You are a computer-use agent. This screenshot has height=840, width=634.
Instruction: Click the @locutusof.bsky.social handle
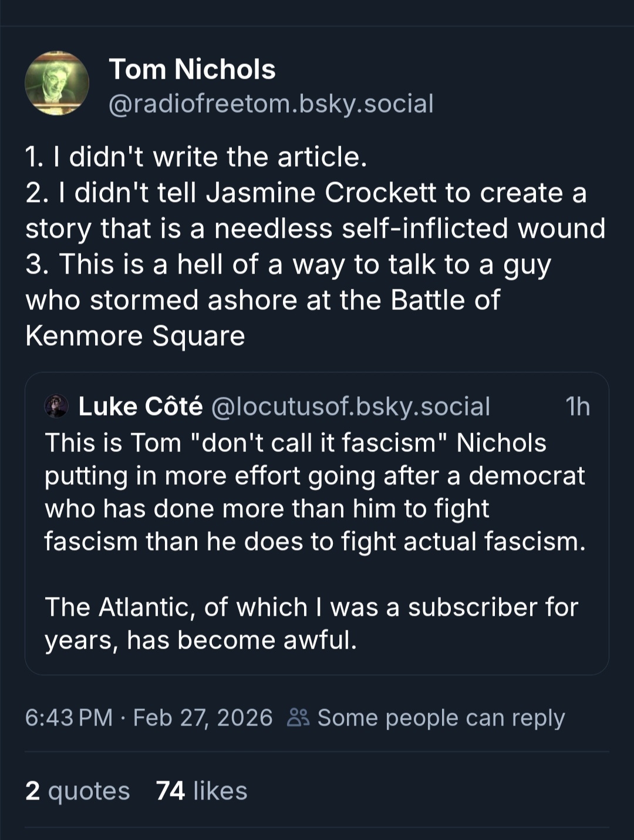[x=350, y=406]
